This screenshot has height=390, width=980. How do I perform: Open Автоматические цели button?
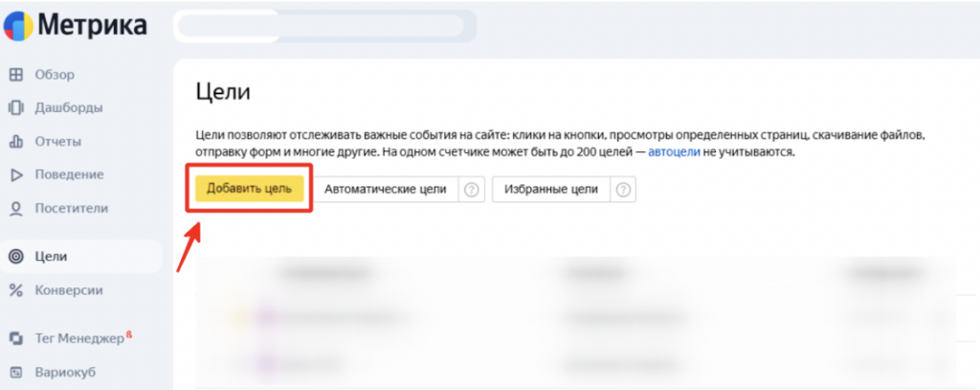pos(386,190)
